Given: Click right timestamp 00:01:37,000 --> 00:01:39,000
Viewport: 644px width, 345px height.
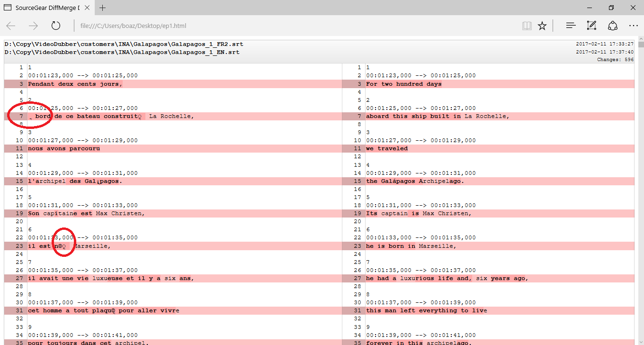Looking at the screenshot, I should point(421,302).
